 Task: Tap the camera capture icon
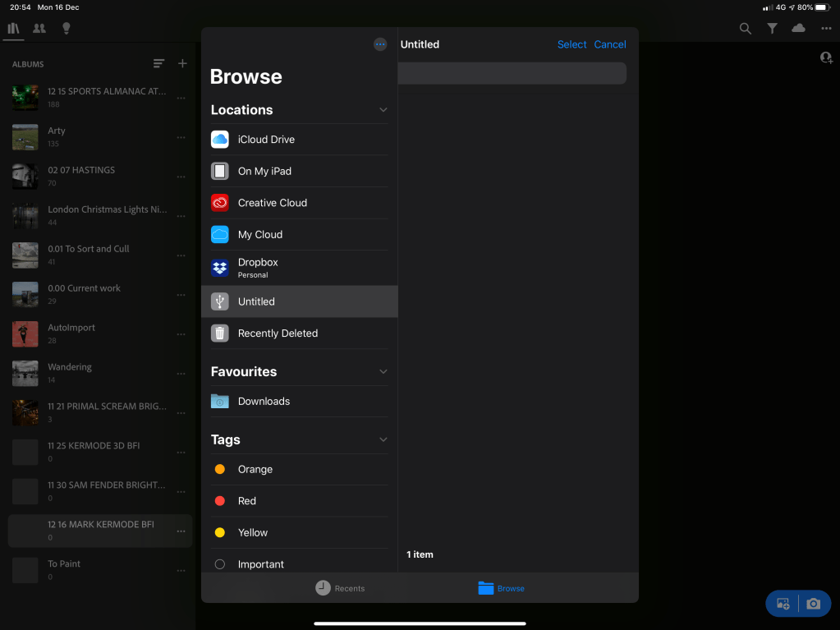point(813,604)
